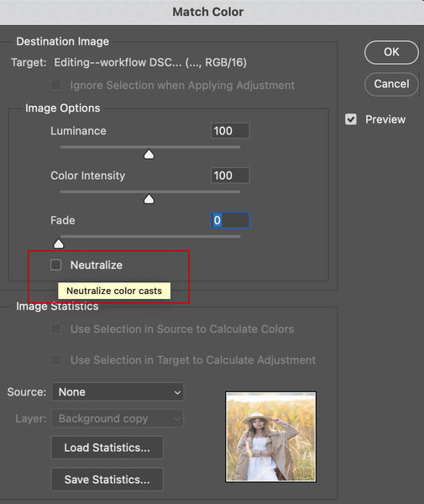Viewport: 424px width, 504px height.
Task: Click the Color Intensity label
Action: (x=87, y=176)
